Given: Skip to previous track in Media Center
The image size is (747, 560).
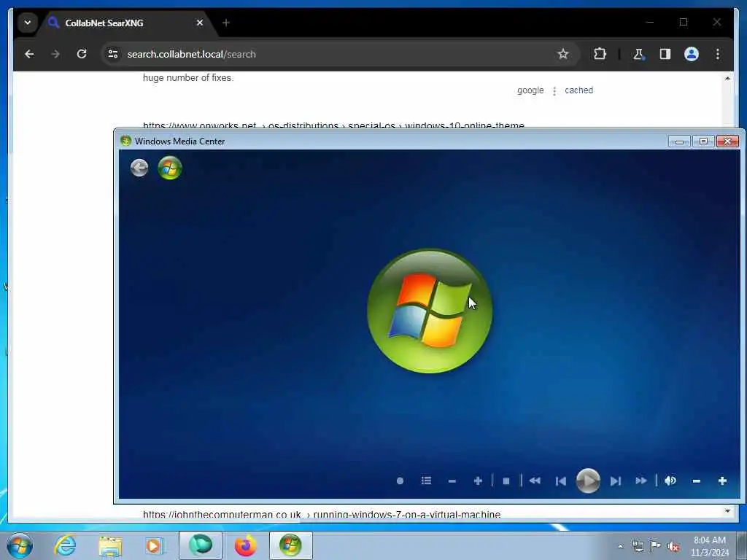Looking at the screenshot, I should coord(561,481).
